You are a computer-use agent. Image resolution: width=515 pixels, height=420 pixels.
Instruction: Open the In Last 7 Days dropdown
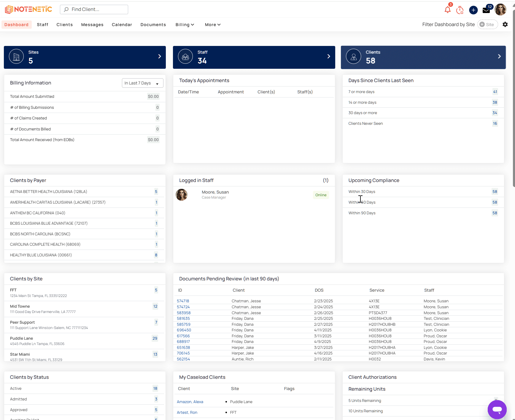click(x=142, y=83)
